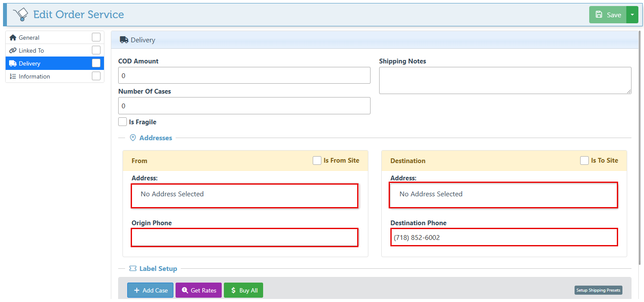Open the Destination address selector

pos(503,195)
